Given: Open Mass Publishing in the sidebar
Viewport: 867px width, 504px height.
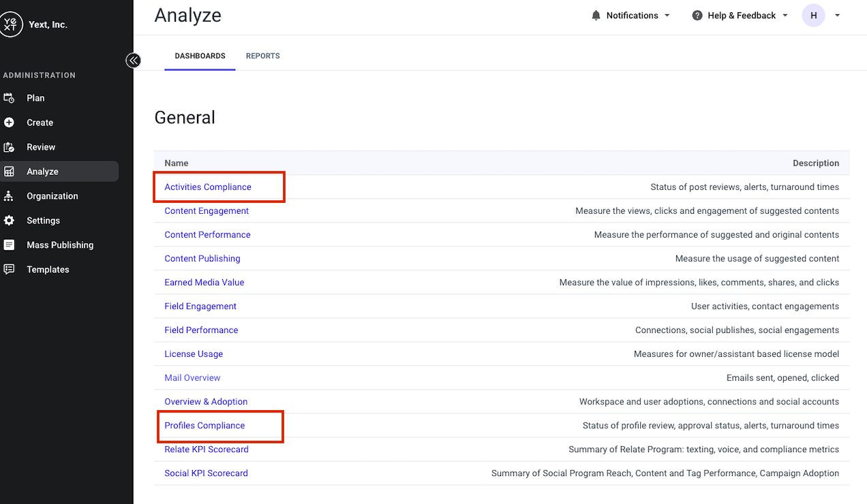Looking at the screenshot, I should (59, 245).
